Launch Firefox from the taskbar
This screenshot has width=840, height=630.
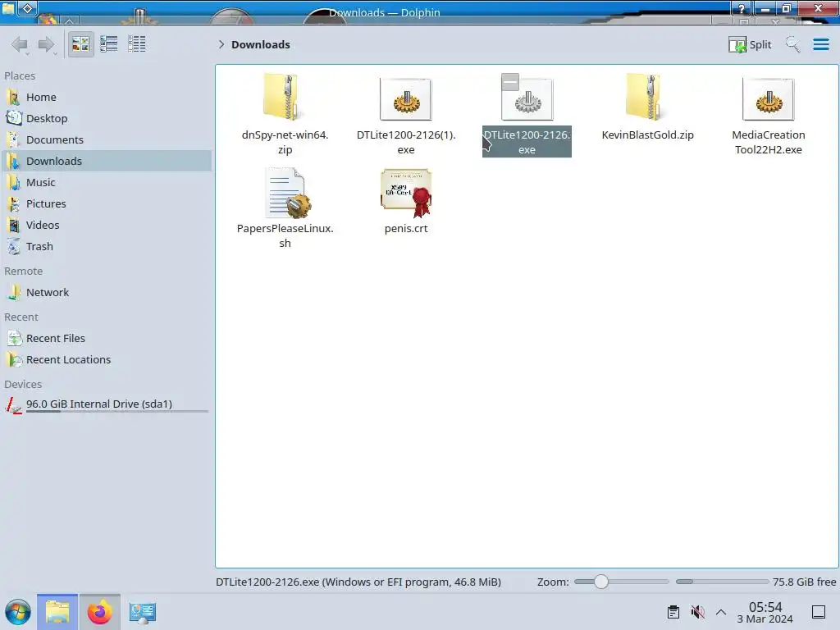pos(99,612)
